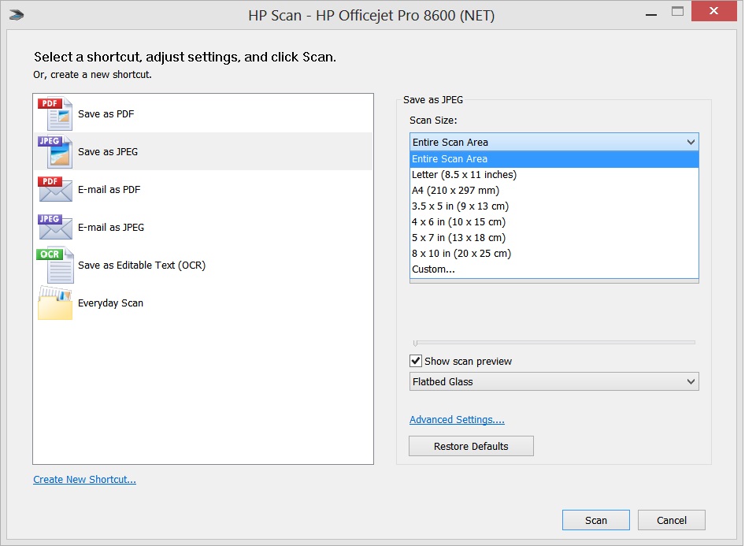
Task: Uncheck Show scan preview checkbox
Action: click(416, 361)
